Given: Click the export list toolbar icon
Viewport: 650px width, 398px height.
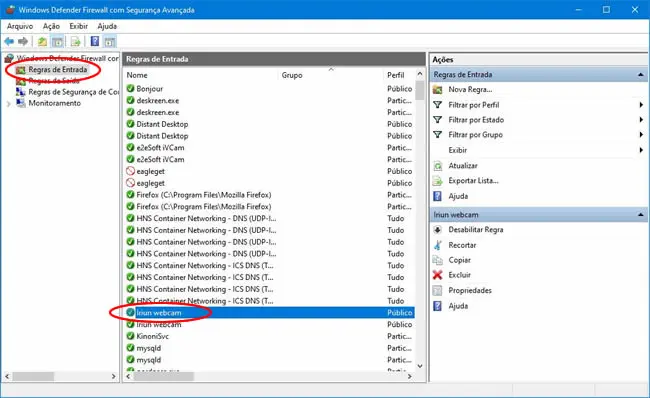Looking at the screenshot, I should pos(75,41).
